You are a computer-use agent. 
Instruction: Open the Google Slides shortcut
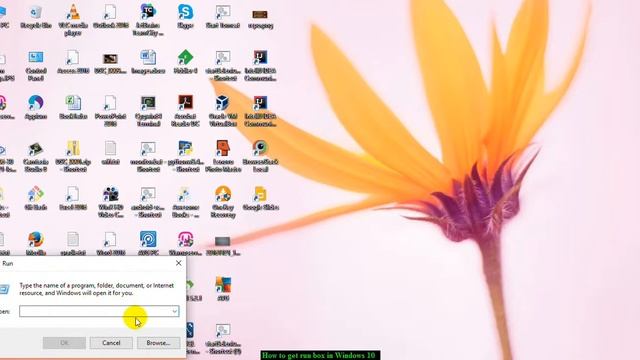coord(260,194)
